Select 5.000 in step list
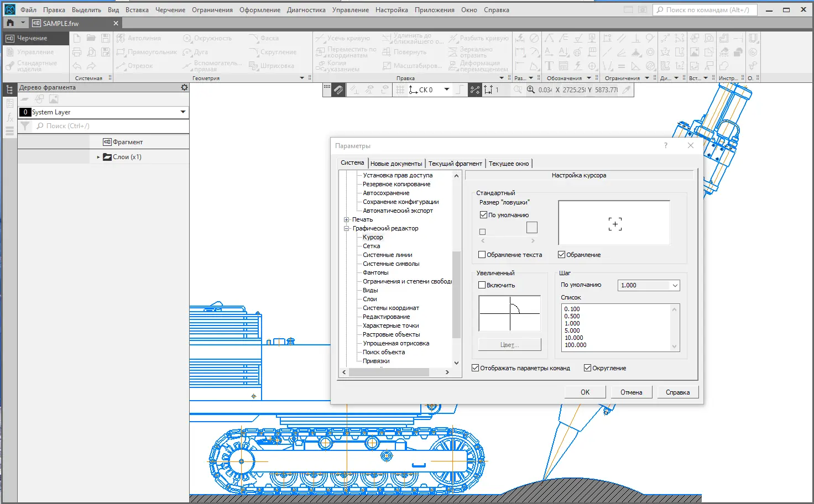 572,330
